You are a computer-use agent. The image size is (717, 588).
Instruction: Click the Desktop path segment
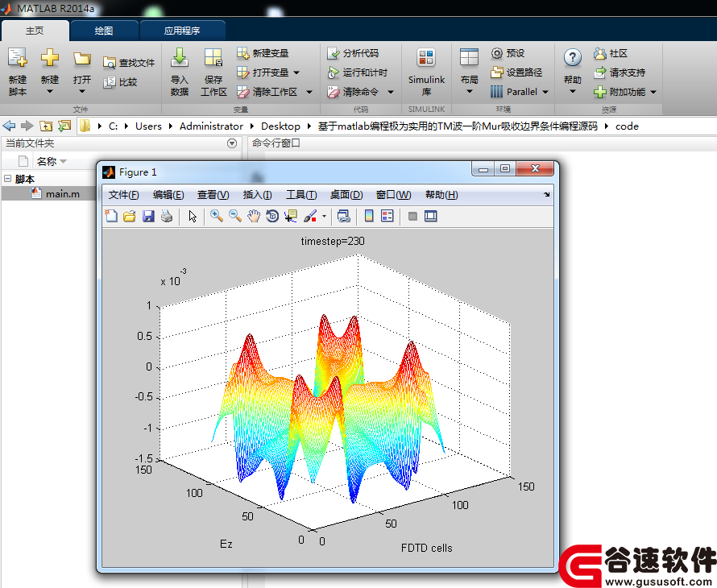click(x=281, y=126)
